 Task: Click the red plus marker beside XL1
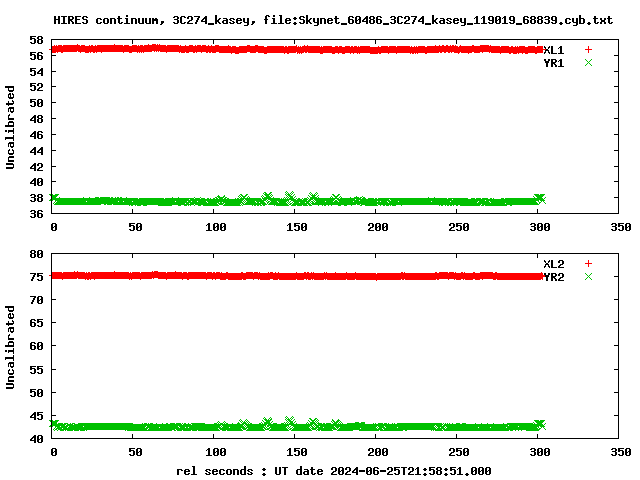(588, 50)
